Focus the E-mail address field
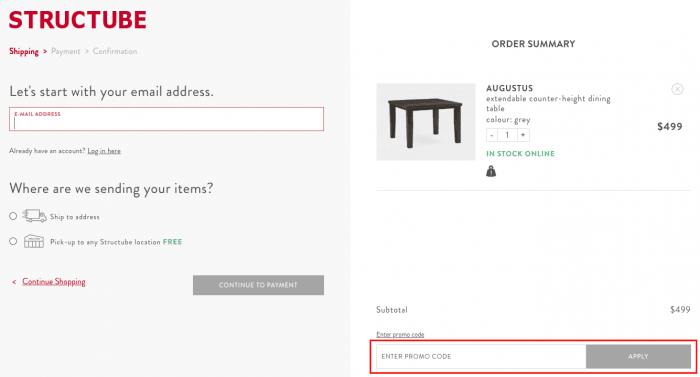The image size is (700, 377). click(167, 119)
